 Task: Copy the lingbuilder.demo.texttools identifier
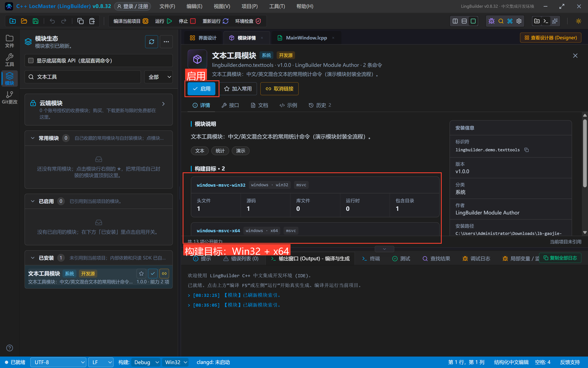tap(527, 150)
